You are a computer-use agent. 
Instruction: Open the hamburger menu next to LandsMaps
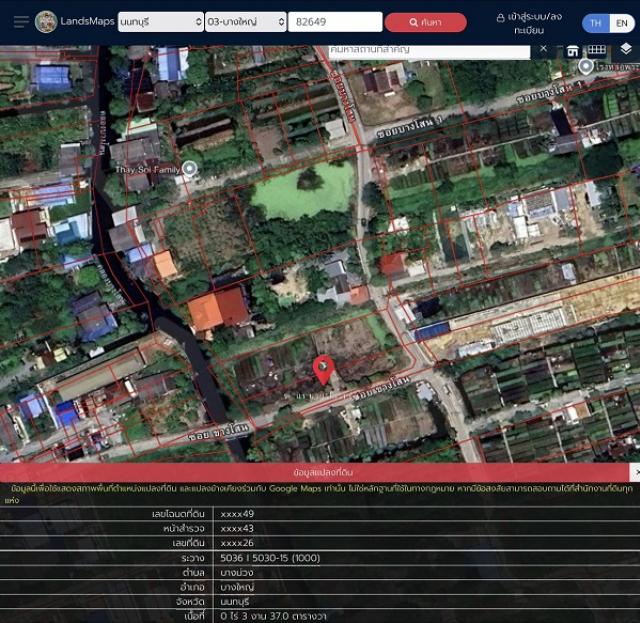click(21, 22)
